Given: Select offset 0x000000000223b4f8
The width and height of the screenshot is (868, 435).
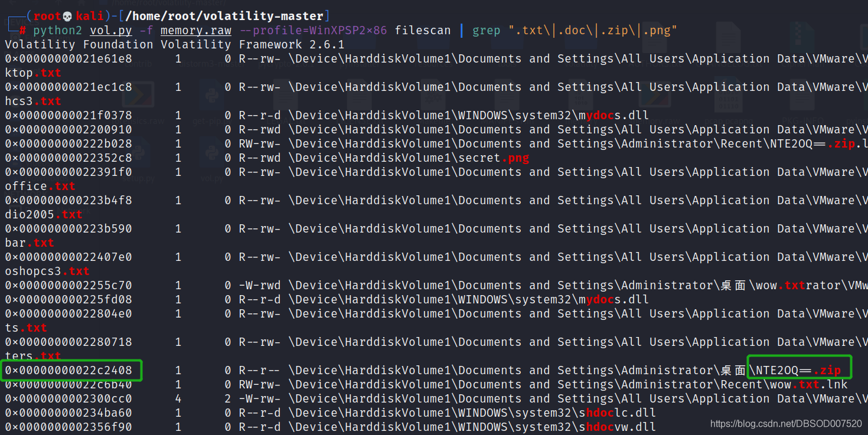Looking at the screenshot, I should coord(68,200).
